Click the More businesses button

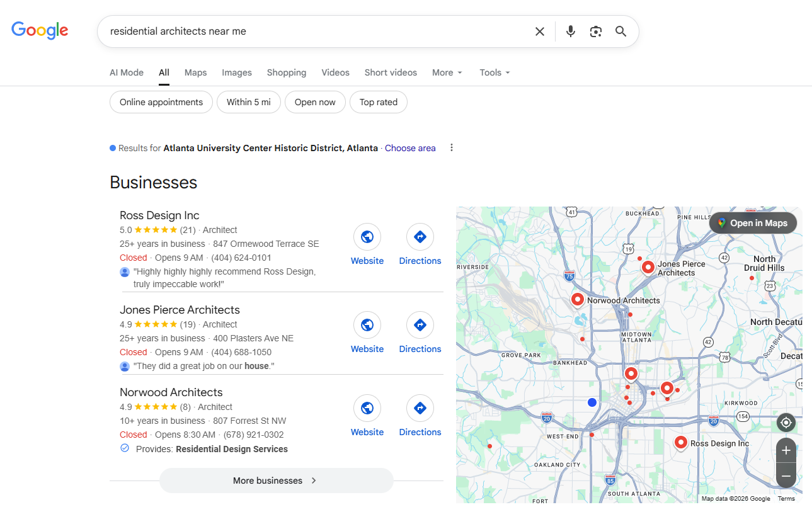pyautogui.click(x=276, y=481)
